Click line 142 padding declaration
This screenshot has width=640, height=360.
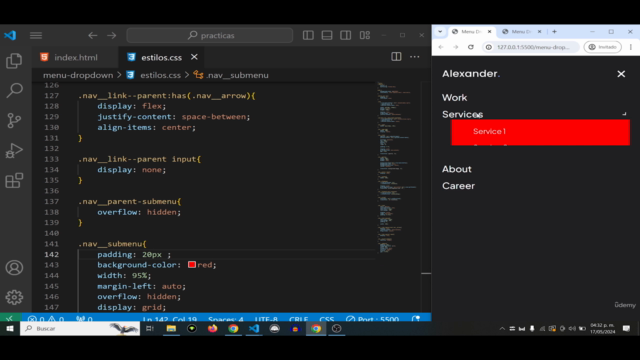(x=134, y=254)
